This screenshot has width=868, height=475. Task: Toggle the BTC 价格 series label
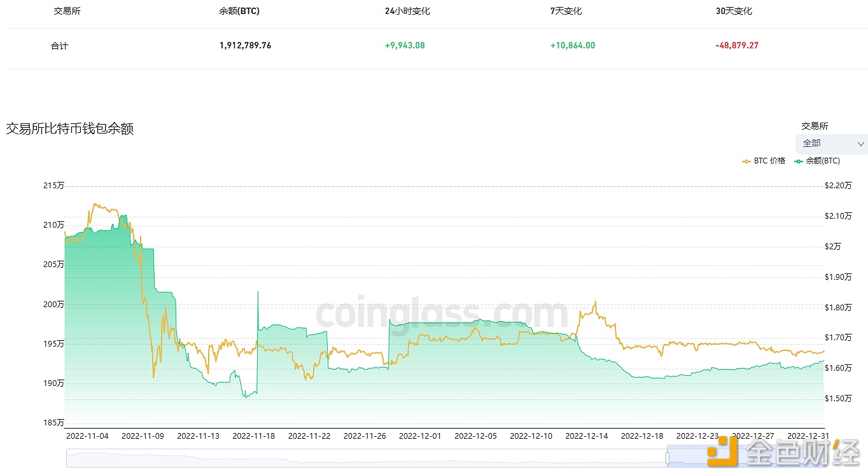[769, 162]
